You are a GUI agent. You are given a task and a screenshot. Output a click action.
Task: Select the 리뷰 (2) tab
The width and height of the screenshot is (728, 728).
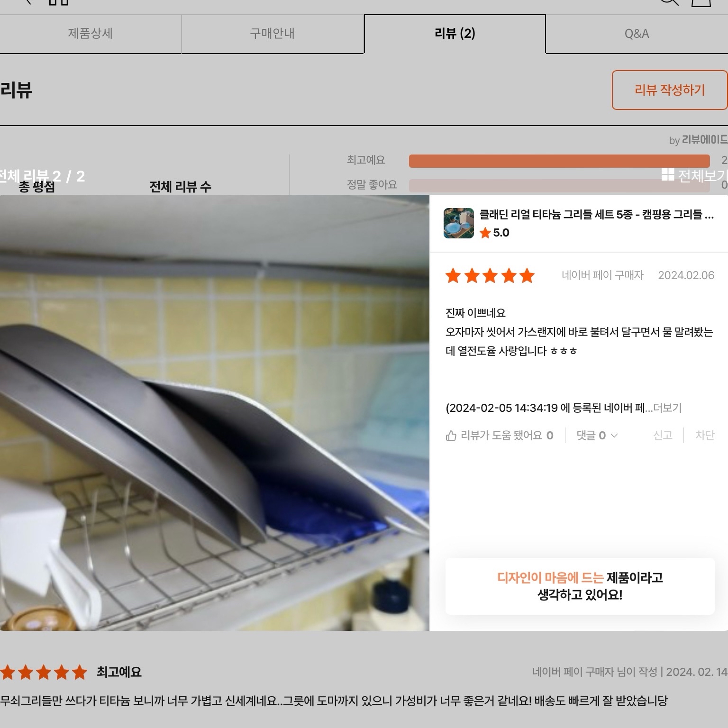(455, 34)
